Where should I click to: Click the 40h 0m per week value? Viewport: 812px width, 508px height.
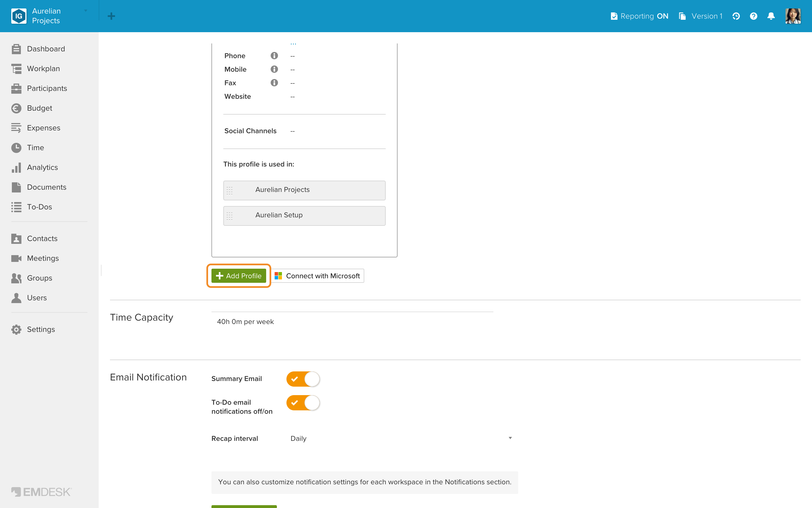[x=245, y=322]
